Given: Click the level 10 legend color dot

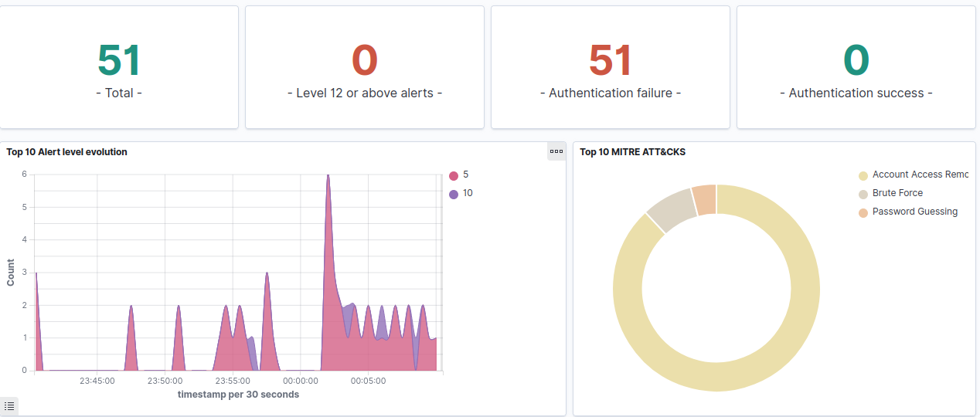Looking at the screenshot, I should 454,194.
